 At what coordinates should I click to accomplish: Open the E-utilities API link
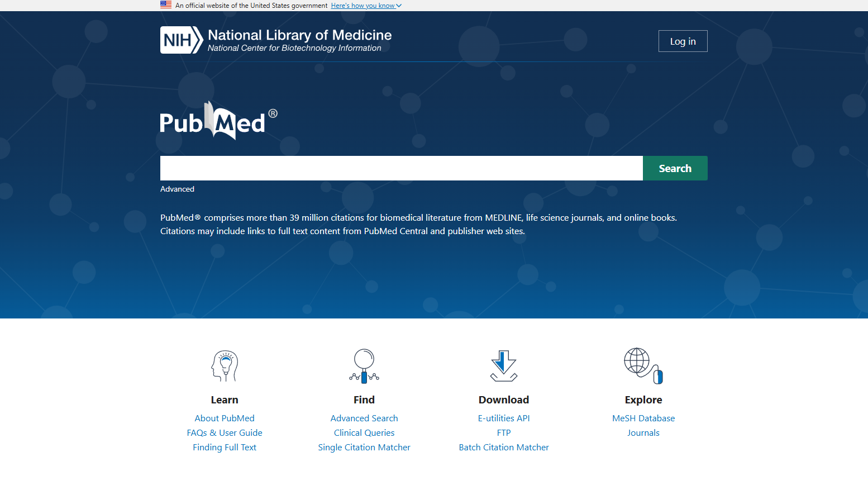pyautogui.click(x=504, y=418)
